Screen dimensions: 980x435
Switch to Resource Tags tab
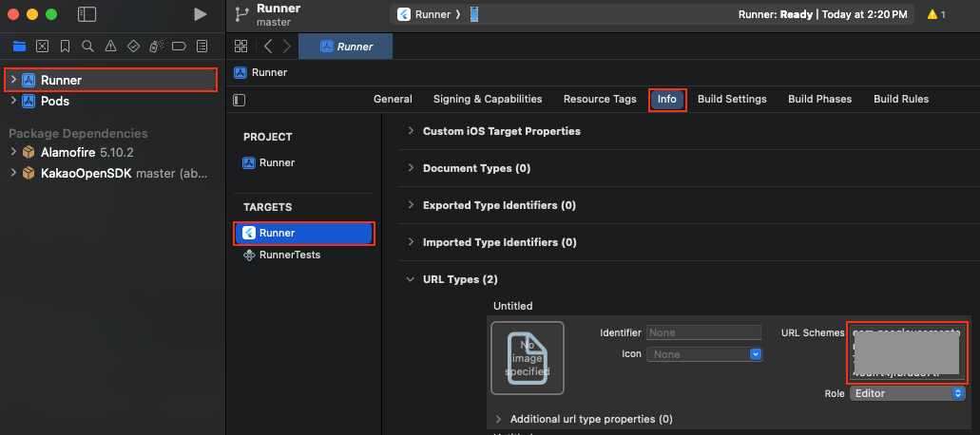point(600,99)
